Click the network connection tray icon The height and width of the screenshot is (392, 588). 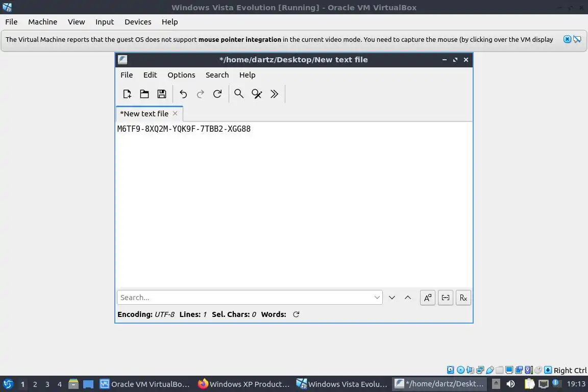(x=544, y=384)
